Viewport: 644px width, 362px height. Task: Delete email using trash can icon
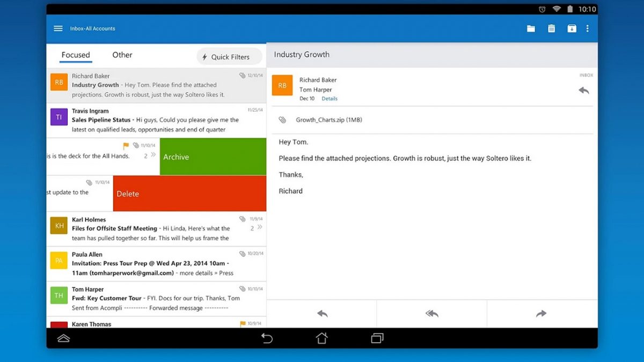point(551,28)
